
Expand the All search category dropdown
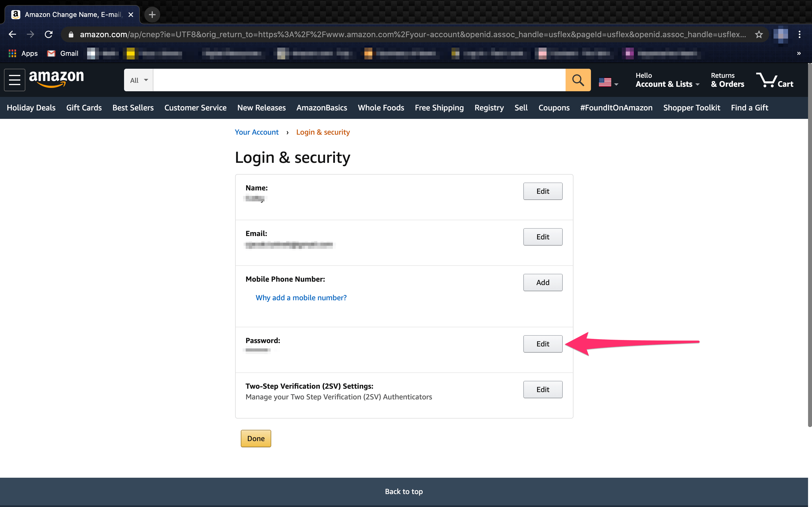(139, 80)
